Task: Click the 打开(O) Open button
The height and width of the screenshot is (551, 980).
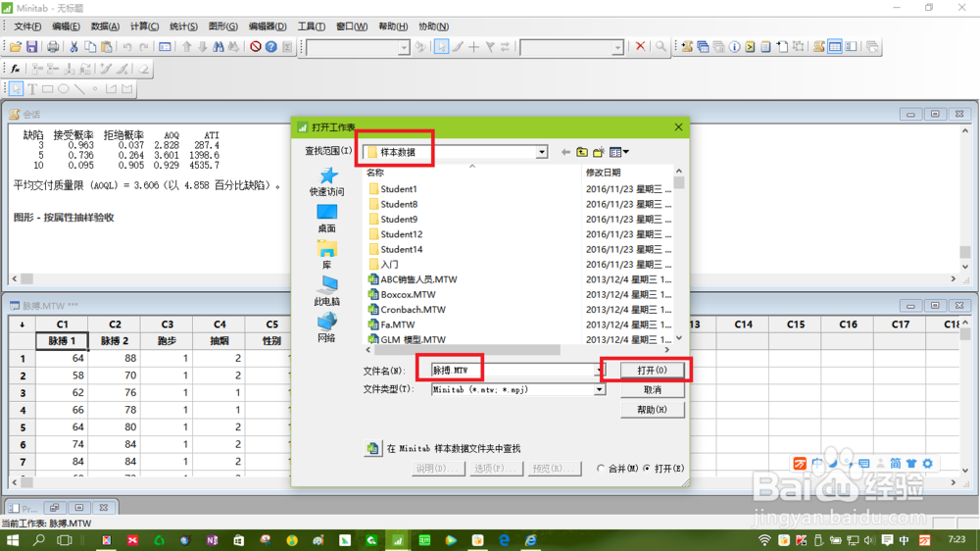Action: pos(652,371)
